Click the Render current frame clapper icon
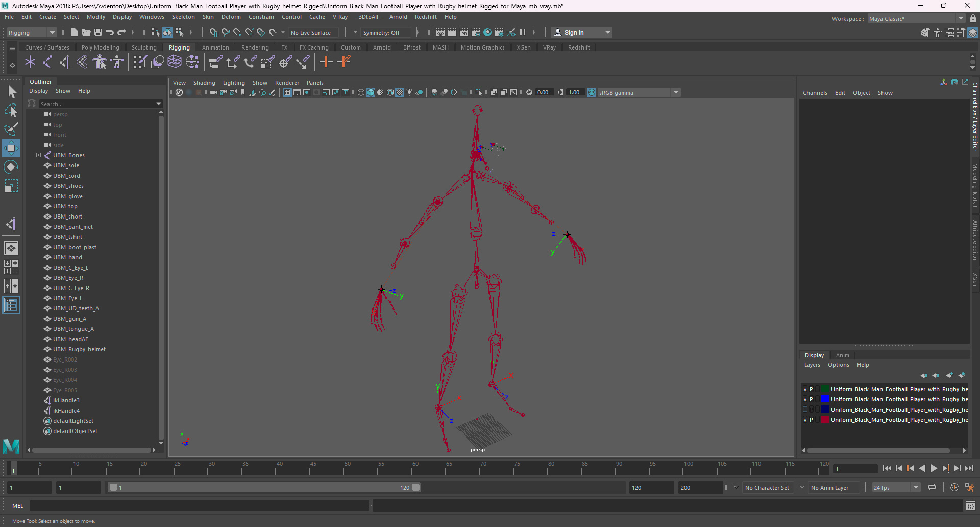 pyautogui.click(x=452, y=32)
